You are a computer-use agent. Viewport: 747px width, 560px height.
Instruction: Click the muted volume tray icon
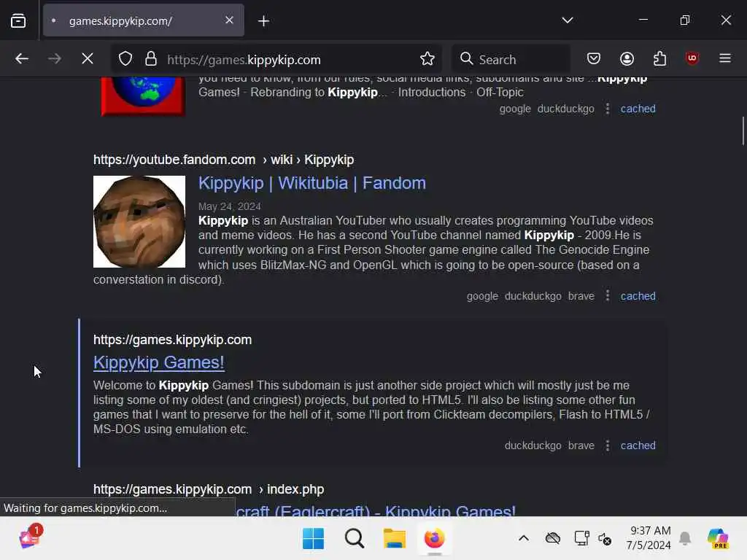(x=605, y=539)
